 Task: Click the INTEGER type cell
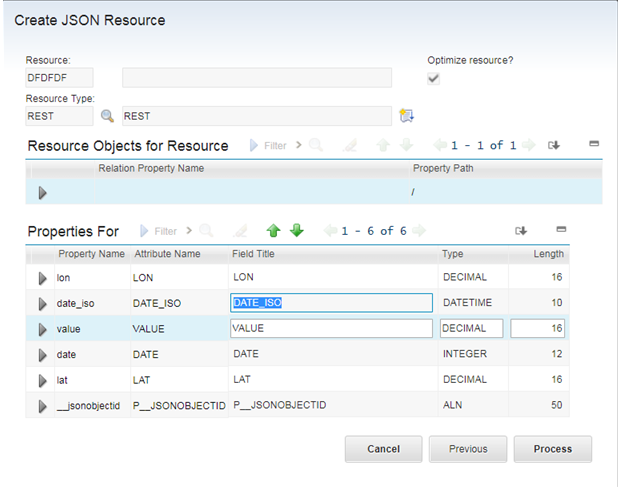pyautogui.click(x=473, y=354)
